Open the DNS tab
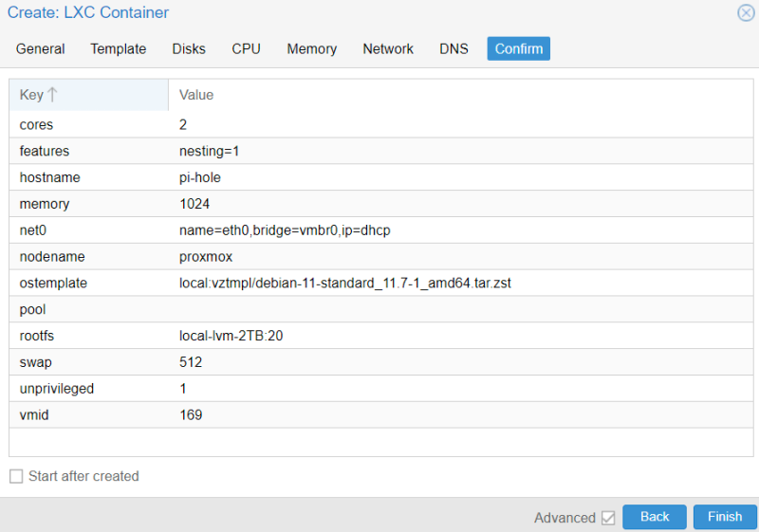The height and width of the screenshot is (532, 759). click(454, 48)
